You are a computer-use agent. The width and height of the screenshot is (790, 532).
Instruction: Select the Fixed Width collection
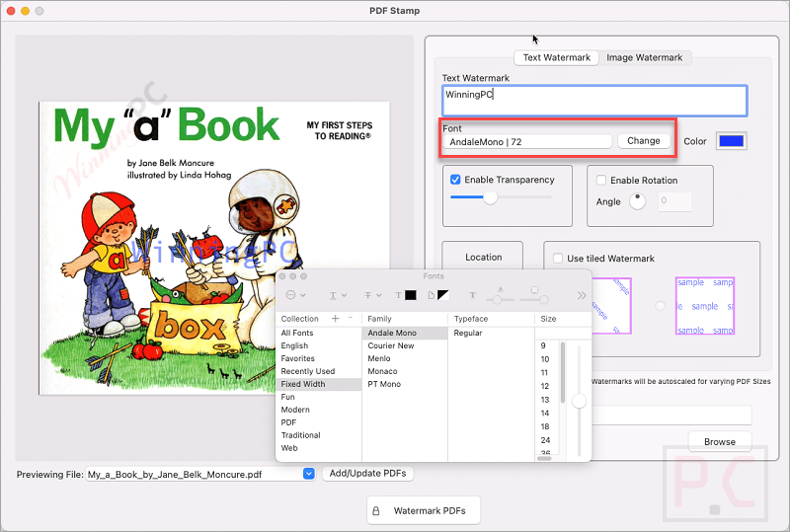318,384
